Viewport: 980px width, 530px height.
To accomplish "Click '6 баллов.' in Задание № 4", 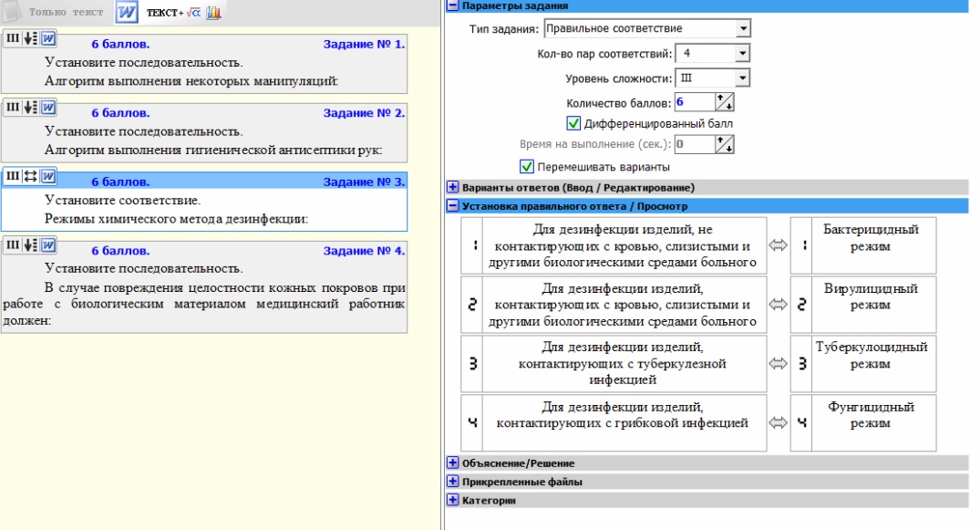I will coord(120,250).
